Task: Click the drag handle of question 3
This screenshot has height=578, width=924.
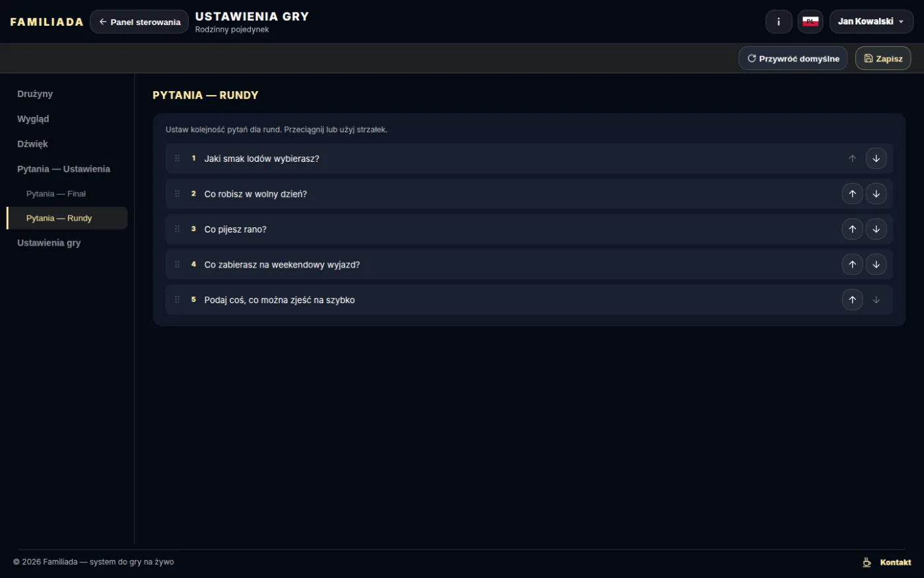Action: pos(177,229)
